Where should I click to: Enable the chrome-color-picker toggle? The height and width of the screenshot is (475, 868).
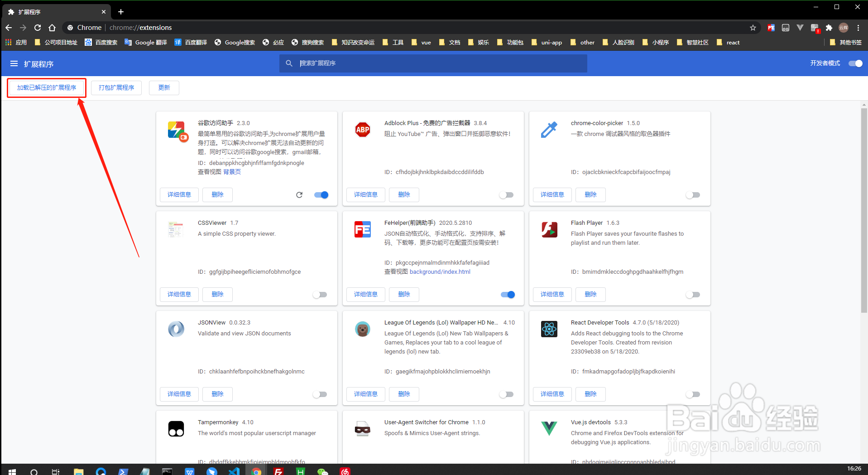point(693,195)
